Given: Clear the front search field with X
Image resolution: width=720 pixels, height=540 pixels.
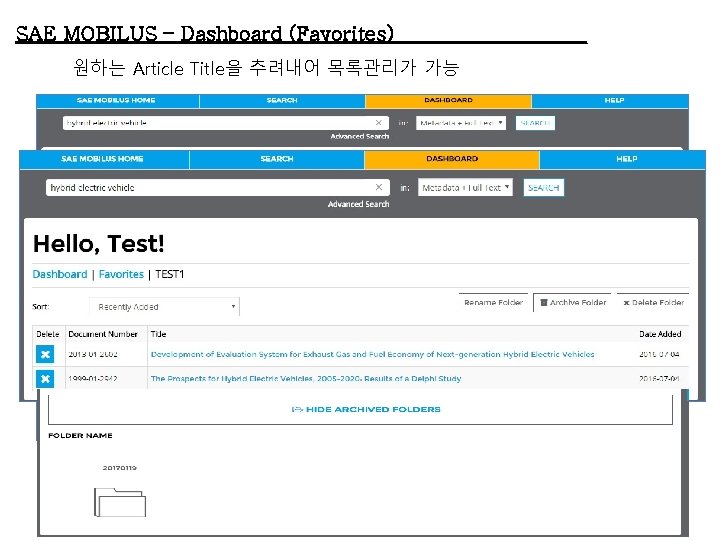Looking at the screenshot, I should coord(379,187).
